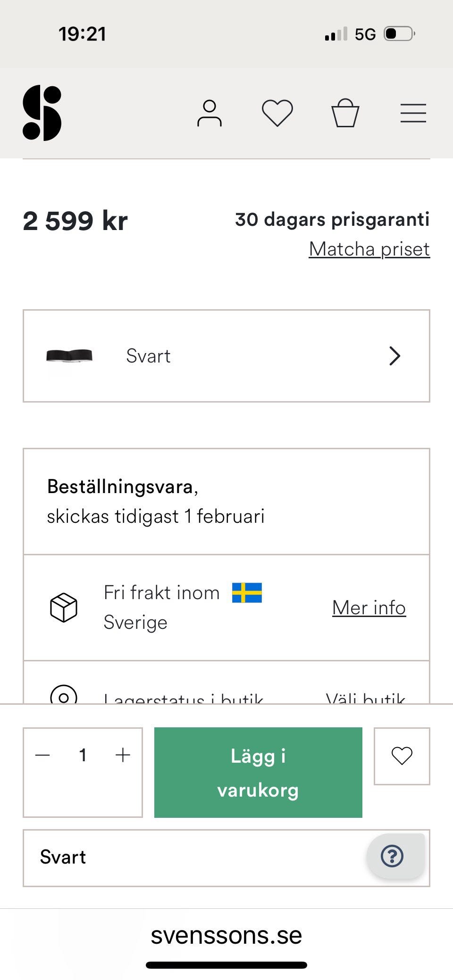453x980 pixels.
Task: Tap the svenssons.se address bar
Action: (226, 936)
